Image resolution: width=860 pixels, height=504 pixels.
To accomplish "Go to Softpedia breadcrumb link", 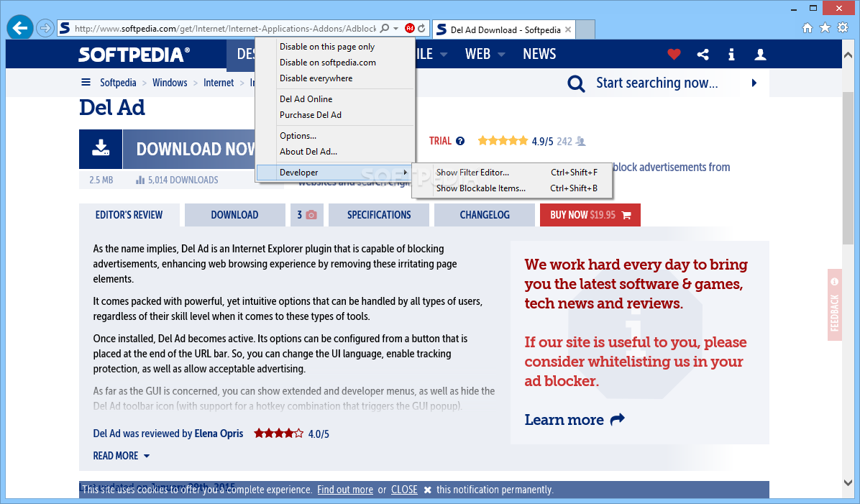I will coord(118,83).
